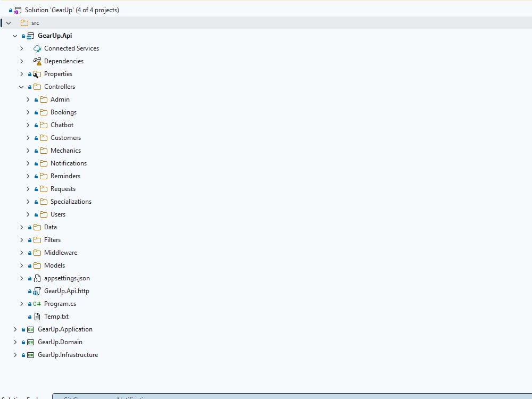Click the Properties wrench folder icon

click(37, 74)
